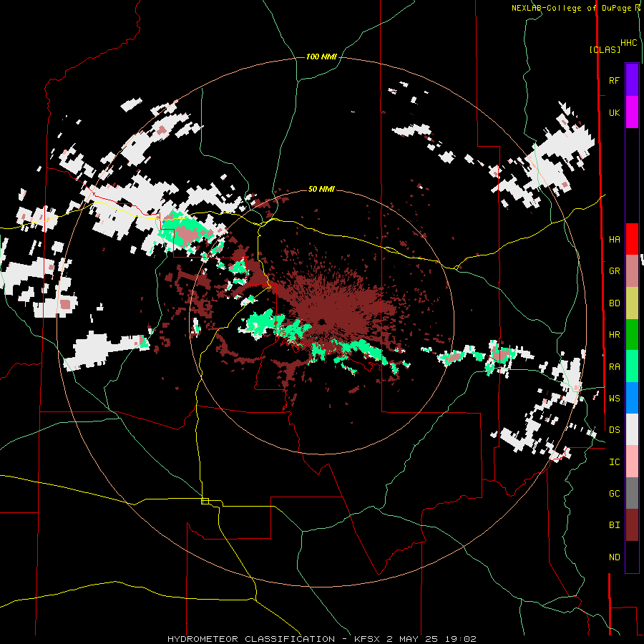
Task: Click the 50 NMI range ring label
Action: click(321, 189)
